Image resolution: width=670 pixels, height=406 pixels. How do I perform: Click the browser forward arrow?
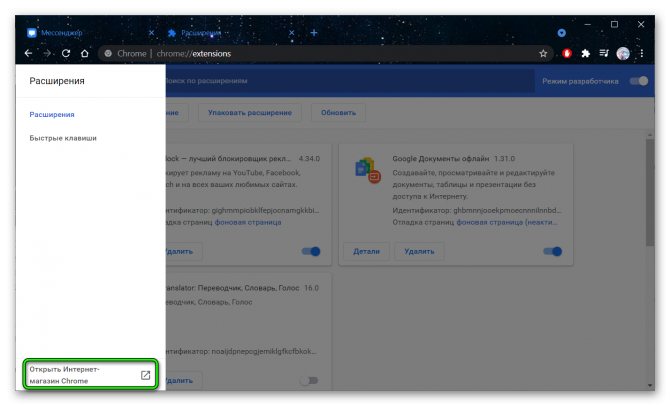click(47, 53)
